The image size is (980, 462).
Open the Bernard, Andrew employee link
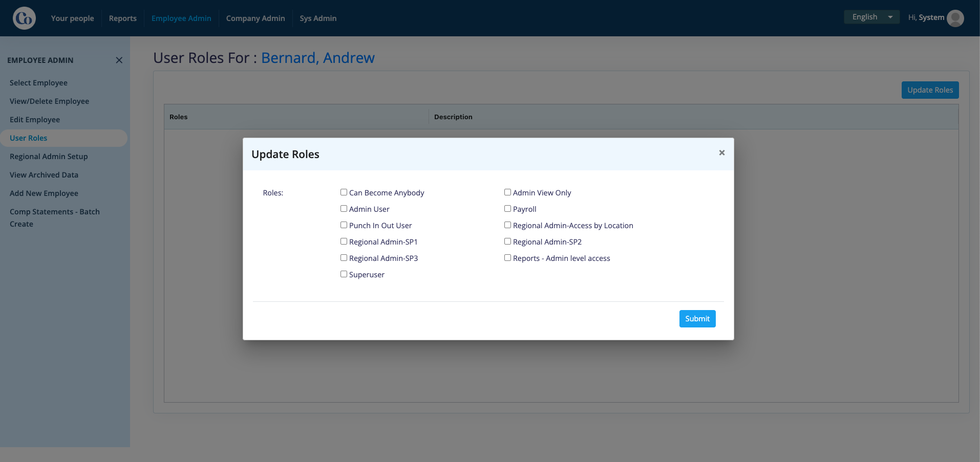click(x=318, y=58)
